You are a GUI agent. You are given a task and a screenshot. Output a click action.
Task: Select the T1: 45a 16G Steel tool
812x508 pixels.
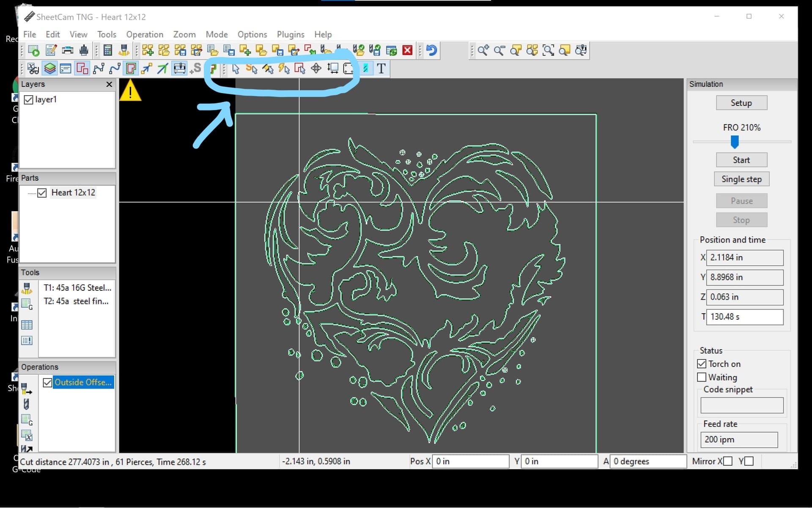pyautogui.click(x=77, y=288)
